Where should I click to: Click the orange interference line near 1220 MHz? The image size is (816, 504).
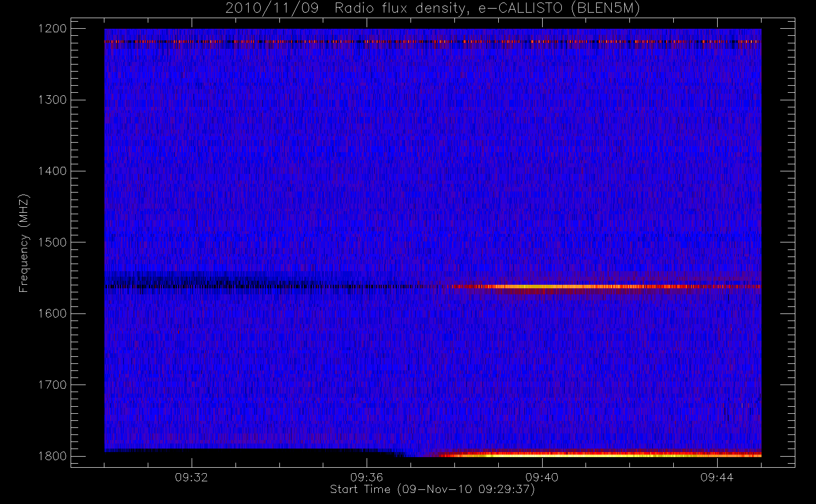tap(433, 41)
